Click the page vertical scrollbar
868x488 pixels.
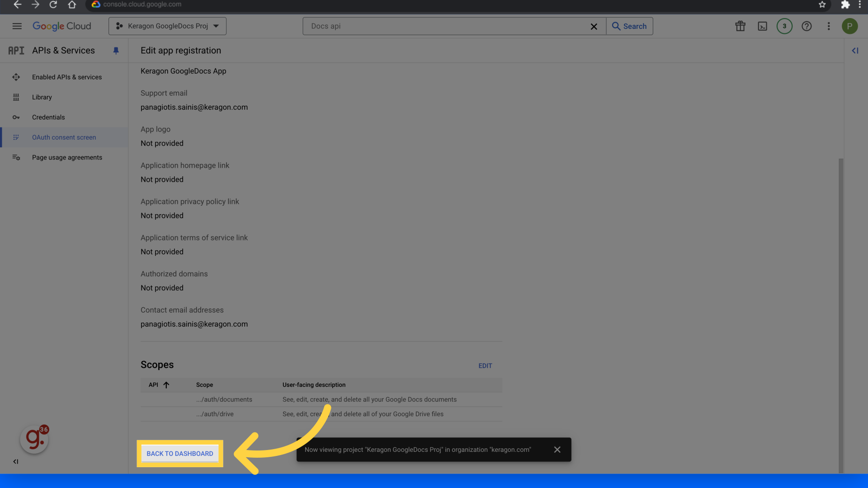tap(841, 315)
